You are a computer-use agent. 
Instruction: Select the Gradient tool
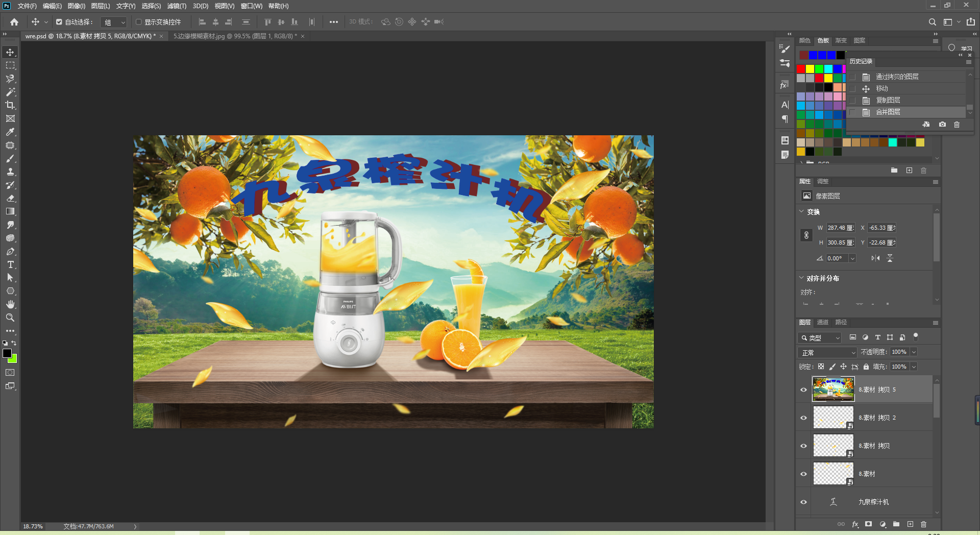click(10, 211)
